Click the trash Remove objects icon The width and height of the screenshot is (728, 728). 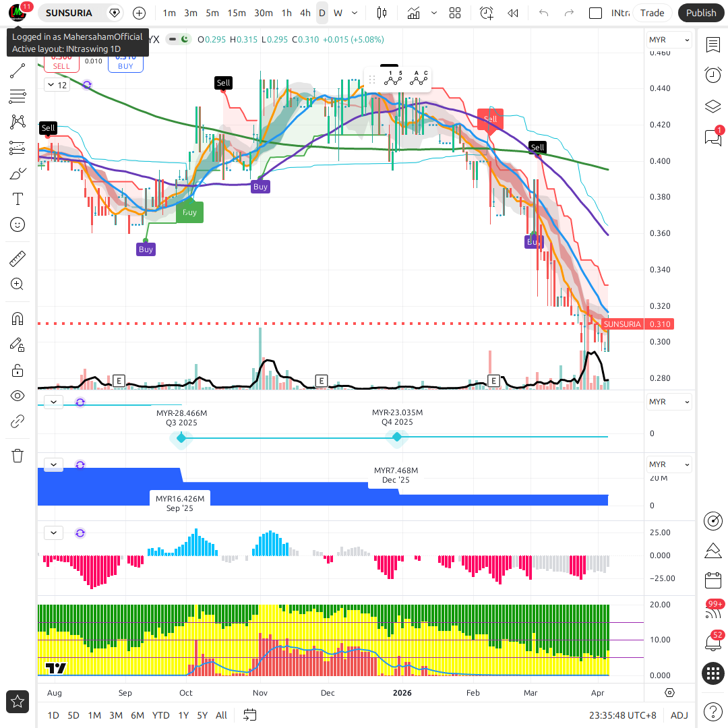pos(18,456)
